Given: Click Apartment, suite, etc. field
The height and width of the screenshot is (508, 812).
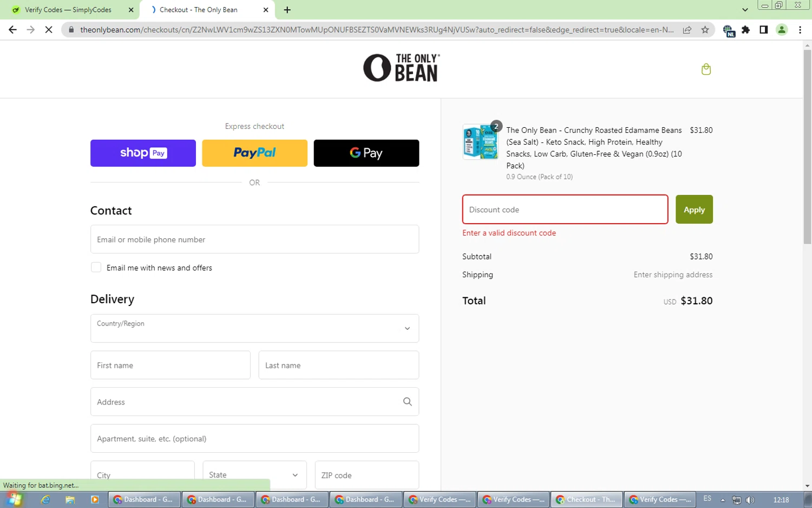Looking at the screenshot, I should click(x=254, y=439).
